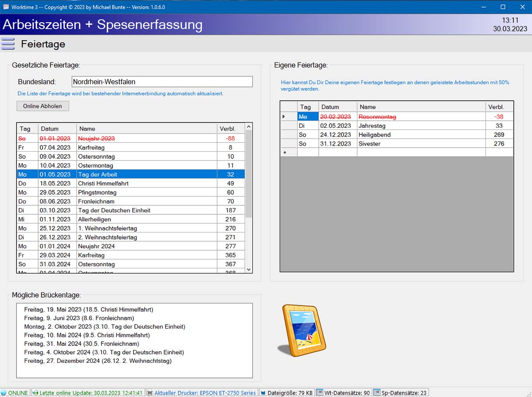Click the Bundesland field Nordrhein-Westfalen
532x397 pixels.
pos(162,82)
